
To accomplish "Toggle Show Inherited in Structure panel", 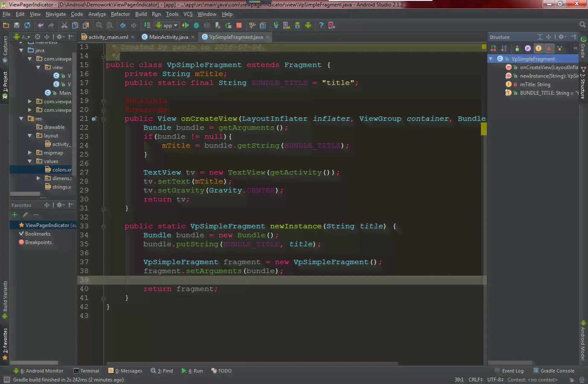I will coord(517,48).
